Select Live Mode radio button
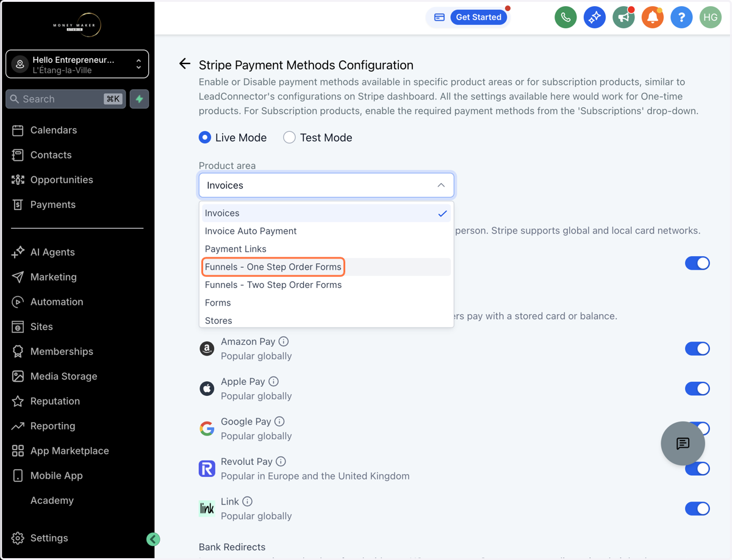Screen dimensions: 732x560 (x=205, y=138)
